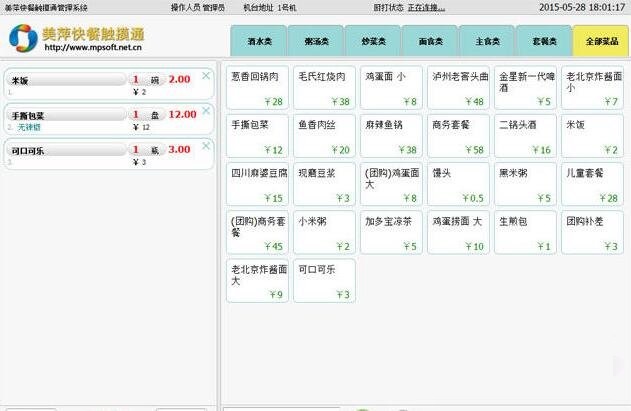631x411 pixels.
Task: Order the 小米粥 ¥2 item
Action: (x=324, y=233)
